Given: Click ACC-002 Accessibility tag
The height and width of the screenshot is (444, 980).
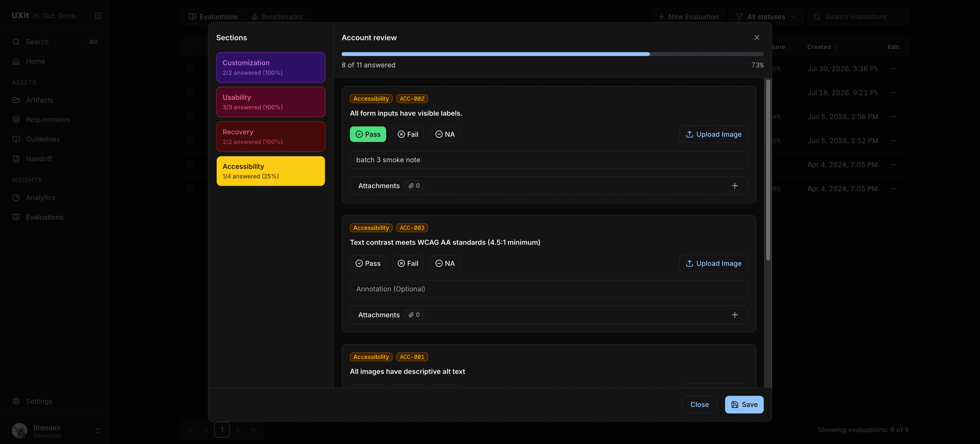Looking at the screenshot, I should [371, 99].
